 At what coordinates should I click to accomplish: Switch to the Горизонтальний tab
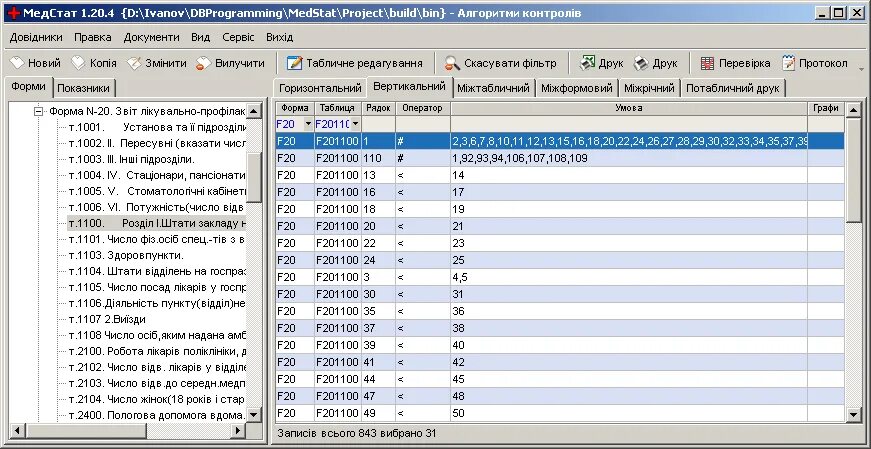320,88
